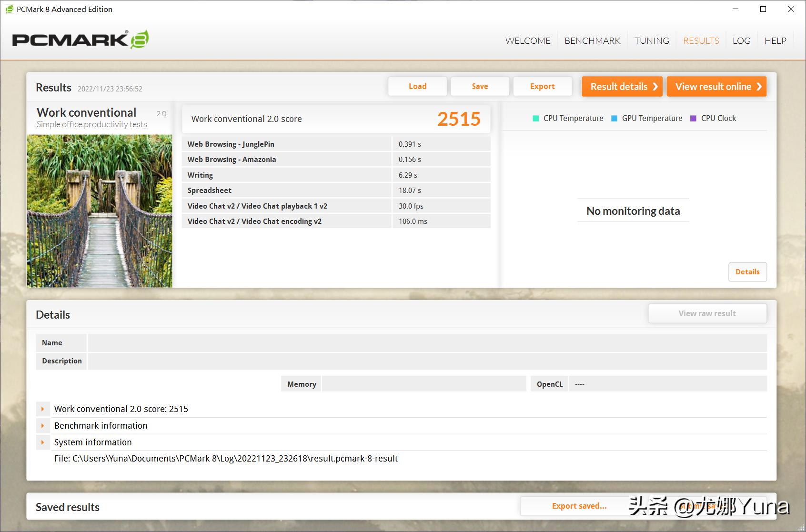Click the Work conventional title
The height and width of the screenshot is (532, 806).
point(87,112)
